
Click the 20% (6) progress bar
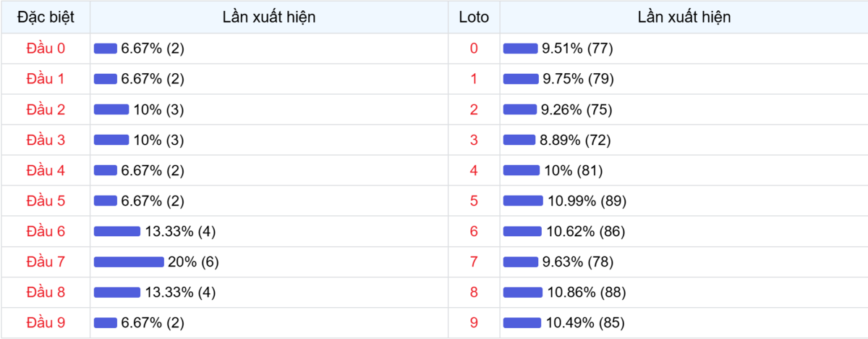(129, 262)
